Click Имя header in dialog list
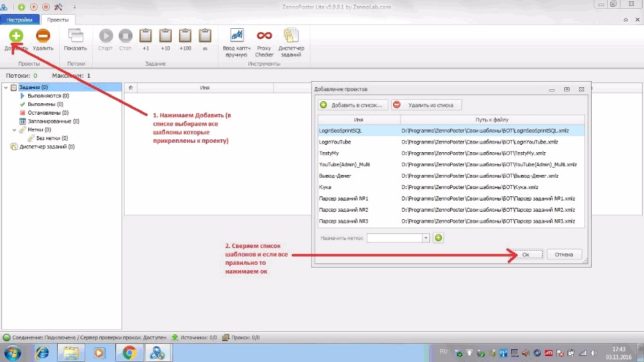Image resolution: width=644 pixels, height=362 pixels. click(358, 120)
